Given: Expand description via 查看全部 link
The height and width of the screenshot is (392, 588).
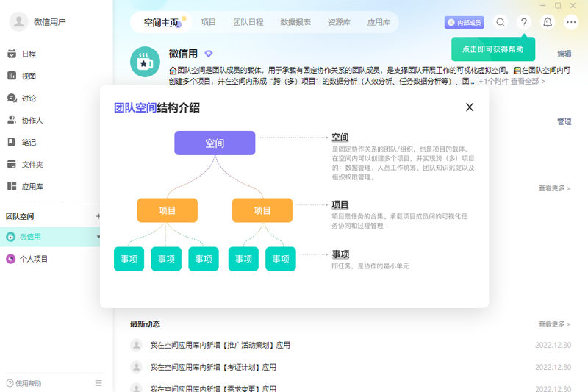Looking at the screenshot, I should click(528, 82).
